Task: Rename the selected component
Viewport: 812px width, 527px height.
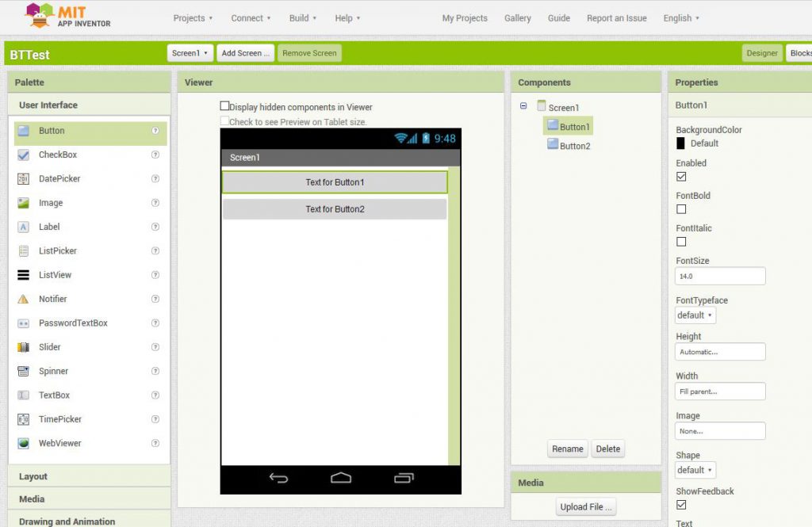Action: [x=568, y=449]
